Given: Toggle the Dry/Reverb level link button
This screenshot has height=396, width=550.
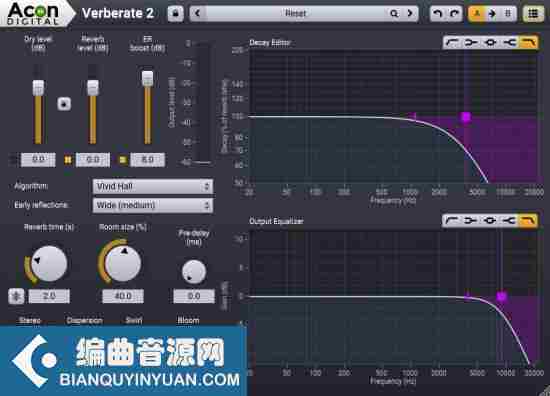Looking at the screenshot, I should pos(64,104).
